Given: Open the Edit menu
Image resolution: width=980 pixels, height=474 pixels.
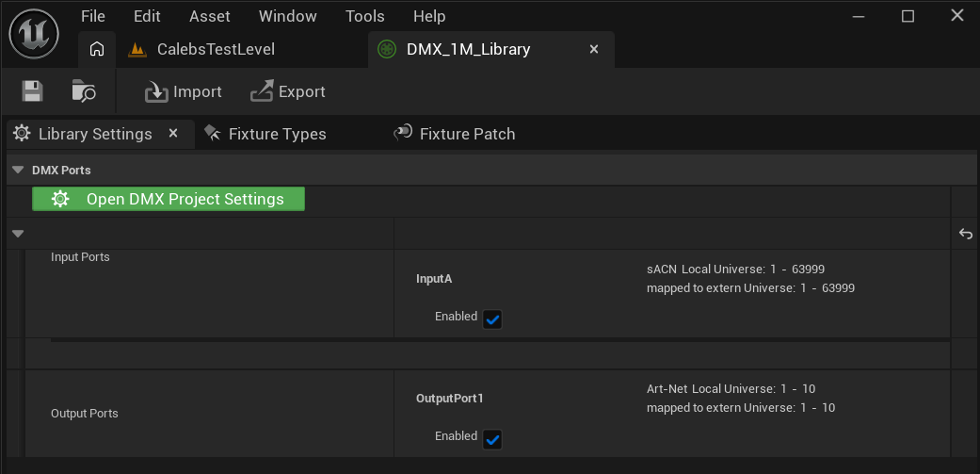Looking at the screenshot, I should coord(148,16).
